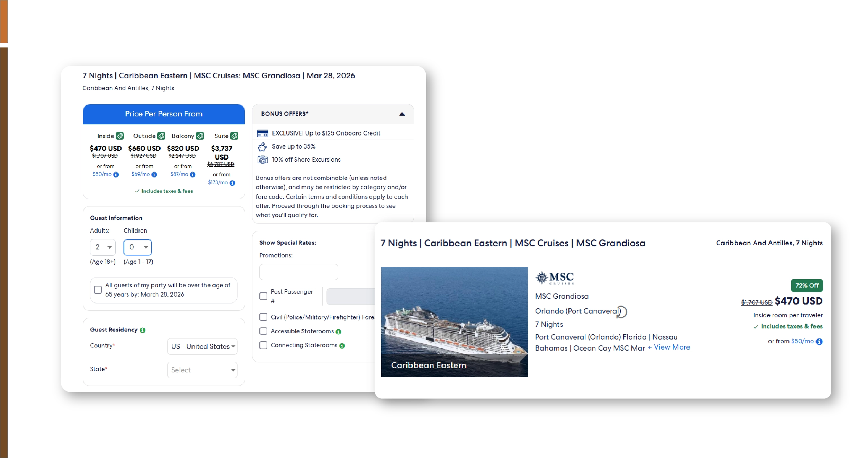Click the green tag icon beside Suite

(x=234, y=136)
